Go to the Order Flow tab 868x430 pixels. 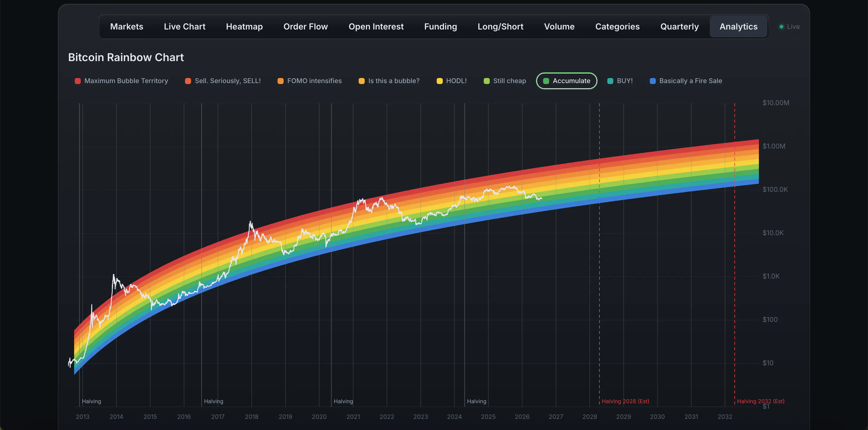click(x=305, y=26)
